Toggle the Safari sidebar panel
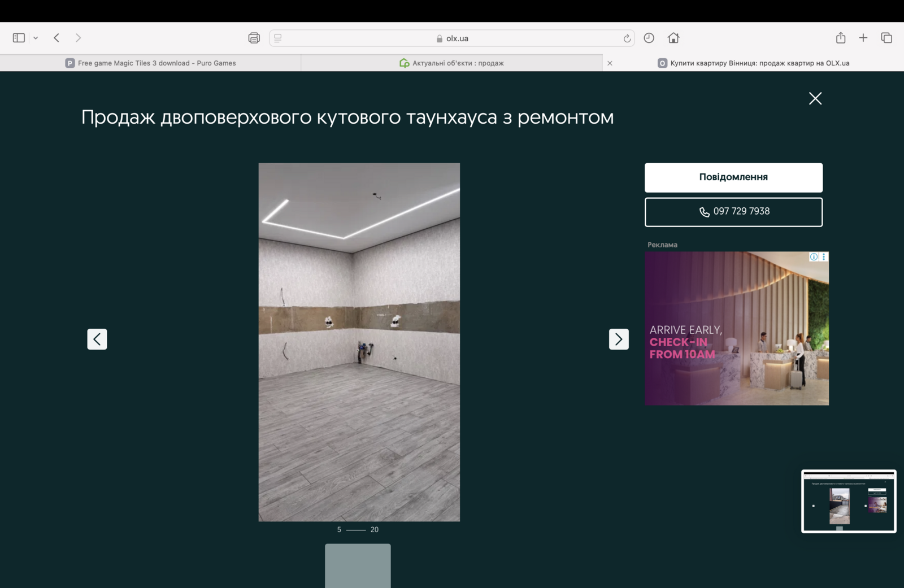Image resolution: width=904 pixels, height=588 pixels. 19,38
